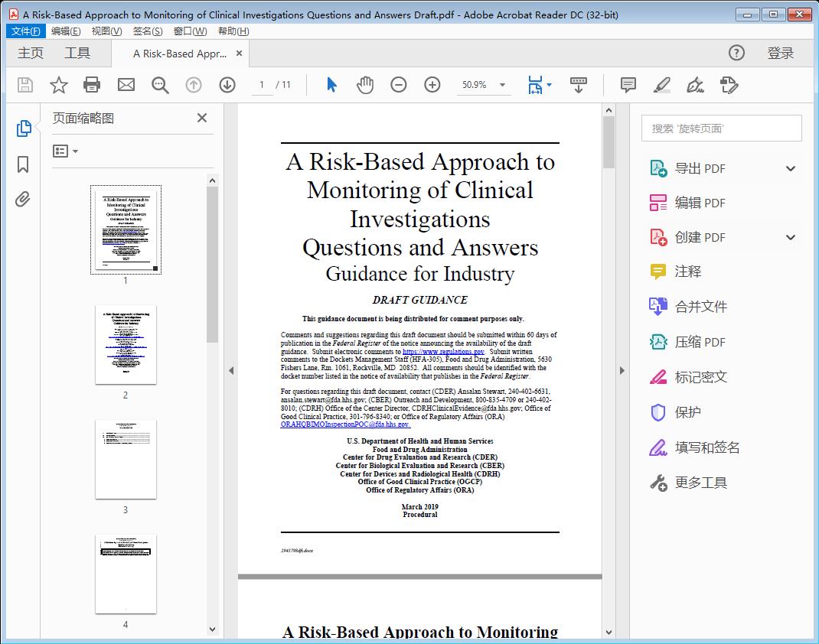819x644 pixels.
Task: Show the attachments paperclip panel
Action: pyautogui.click(x=24, y=199)
